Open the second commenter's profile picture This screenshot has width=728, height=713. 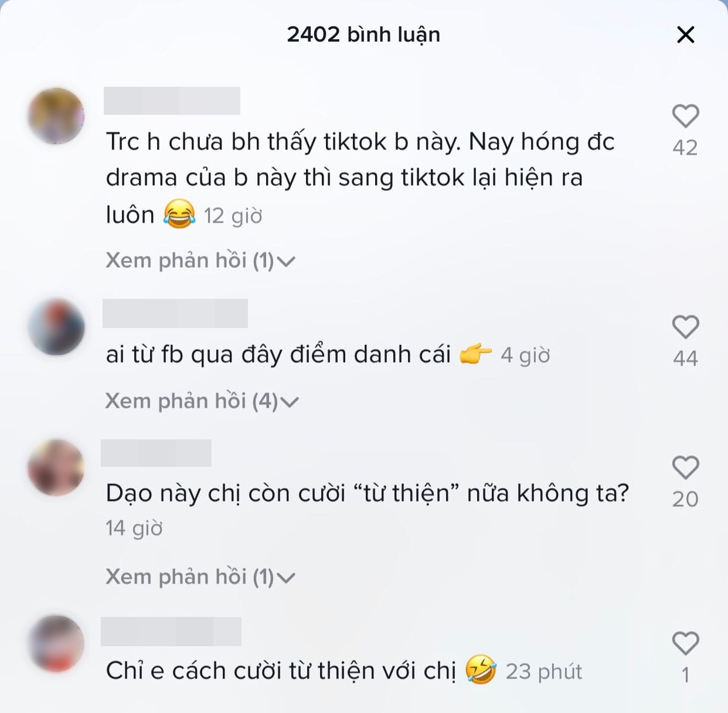(56, 327)
